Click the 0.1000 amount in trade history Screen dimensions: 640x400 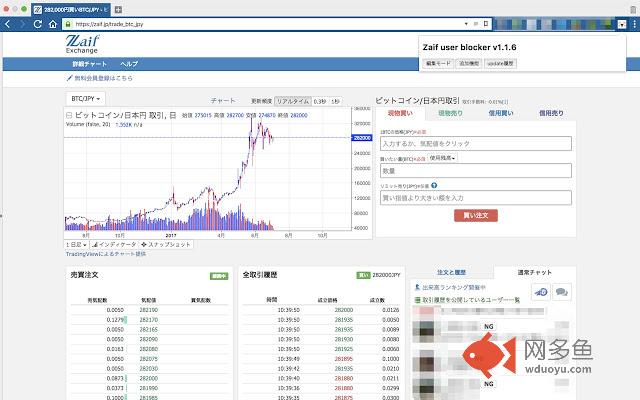click(x=391, y=359)
